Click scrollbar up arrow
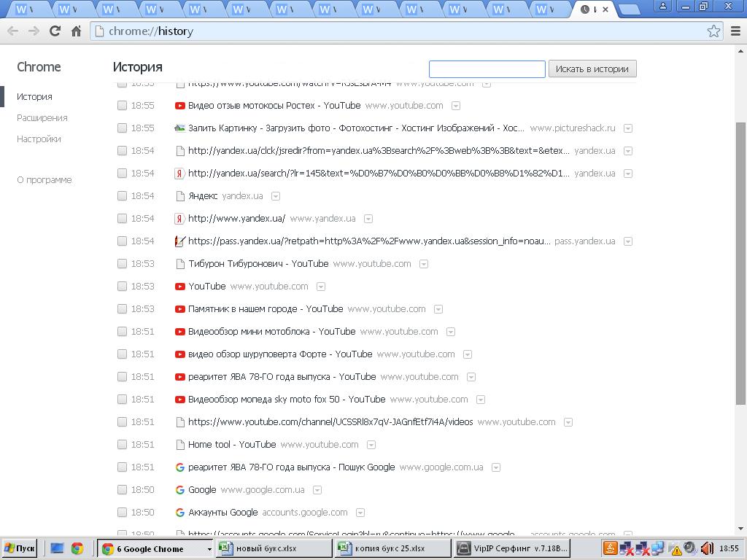747x560 pixels. (741, 51)
